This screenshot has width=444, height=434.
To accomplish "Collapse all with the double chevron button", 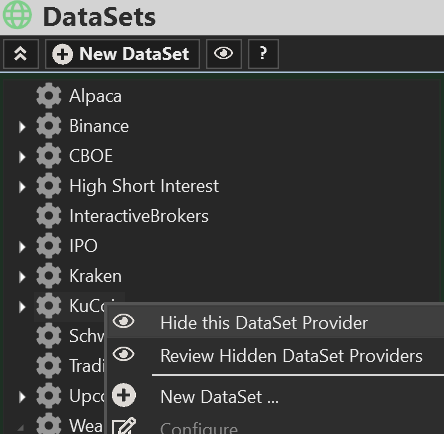I will (x=21, y=54).
